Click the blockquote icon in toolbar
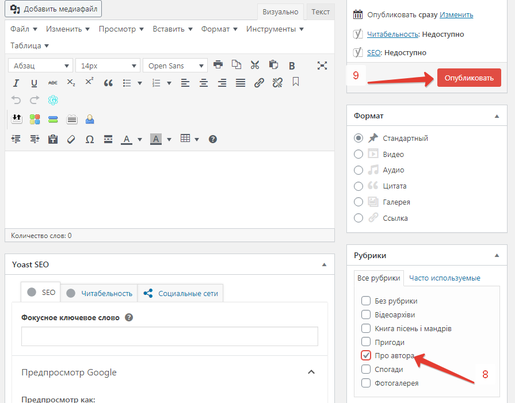Image resolution: width=515 pixels, height=403 pixels. point(108,83)
